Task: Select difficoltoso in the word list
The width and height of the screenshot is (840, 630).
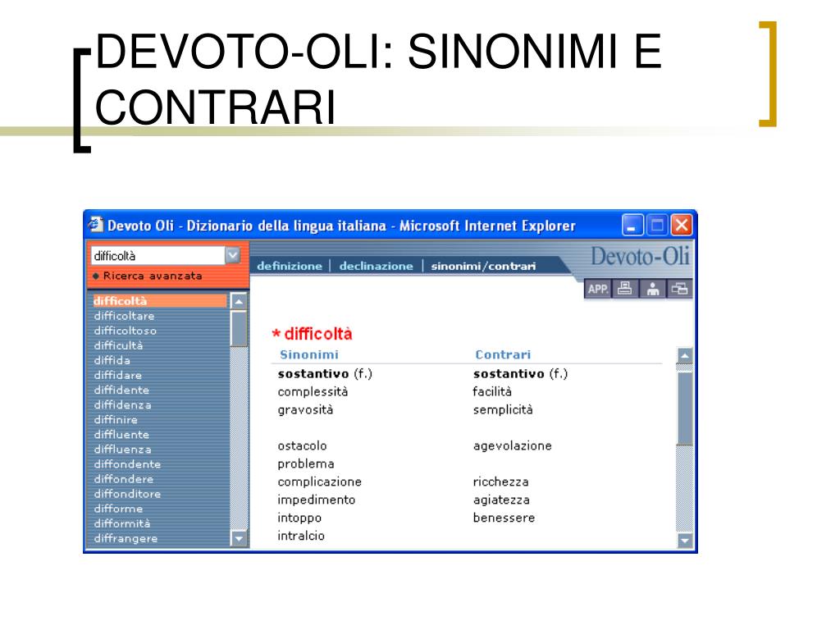Action: point(126,331)
